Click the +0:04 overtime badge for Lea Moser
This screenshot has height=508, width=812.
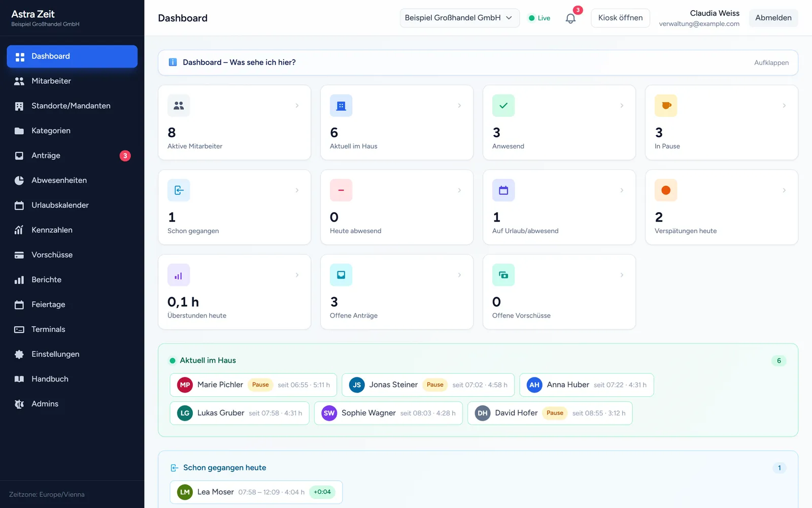322,492
